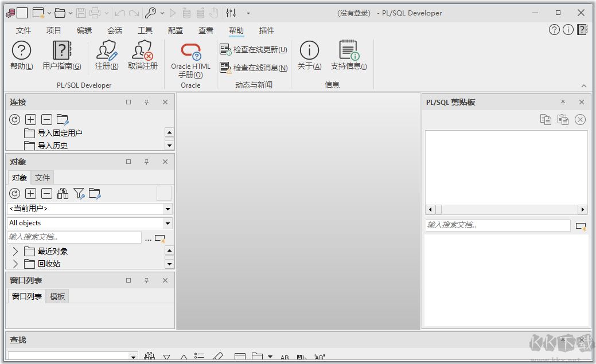
Task: Open the Oracle HTML 手册 manual
Action: click(190, 60)
